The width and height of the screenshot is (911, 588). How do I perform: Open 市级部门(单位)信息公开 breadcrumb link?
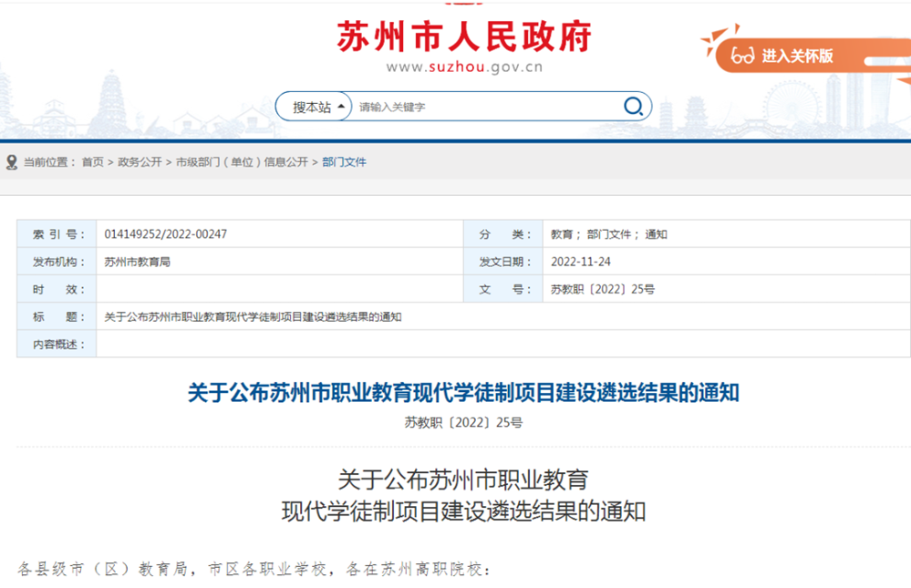point(242,162)
